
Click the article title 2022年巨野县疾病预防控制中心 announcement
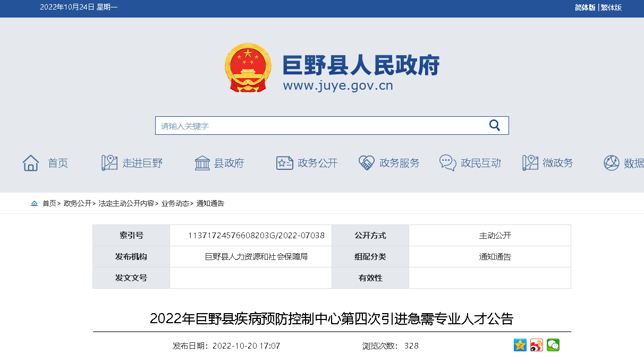pos(332,319)
